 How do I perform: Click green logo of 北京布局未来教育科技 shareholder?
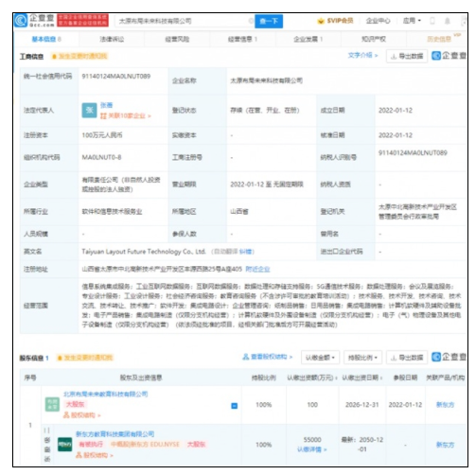click(x=52, y=404)
